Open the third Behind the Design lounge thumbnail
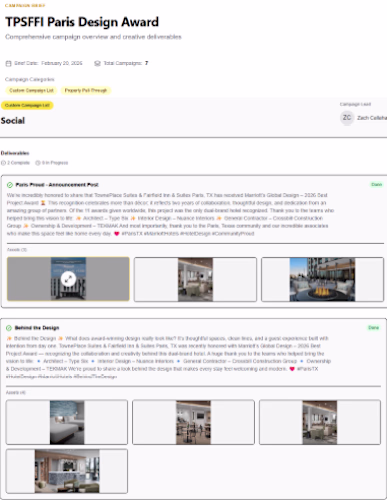 tap(320, 422)
